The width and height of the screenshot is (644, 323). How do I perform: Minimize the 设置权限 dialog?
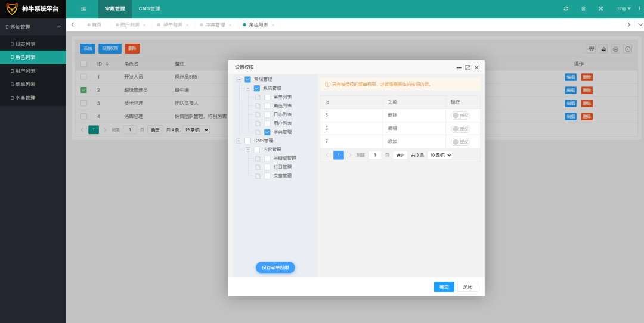pos(459,67)
